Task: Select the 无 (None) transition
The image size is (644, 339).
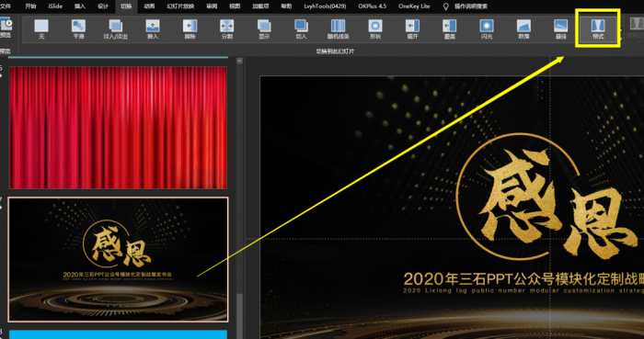Action: (x=41, y=29)
